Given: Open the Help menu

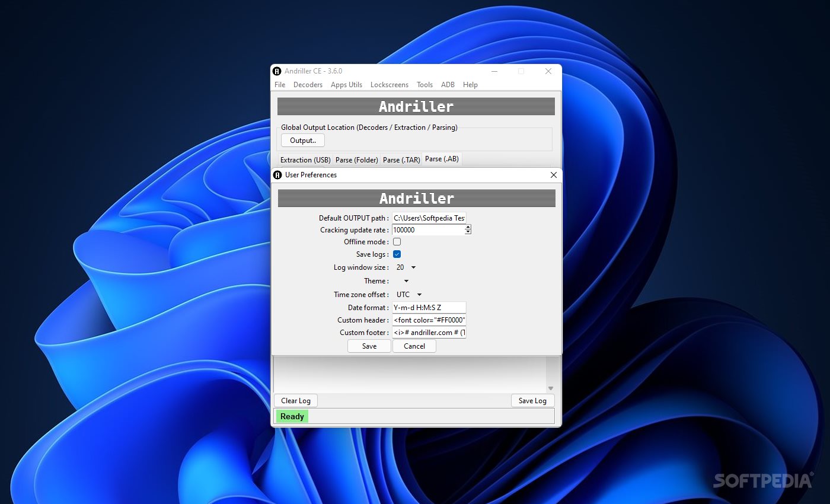Looking at the screenshot, I should coord(470,85).
